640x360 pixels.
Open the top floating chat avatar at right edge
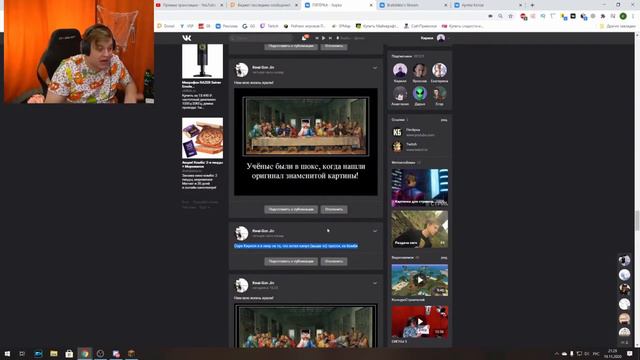(x=624, y=260)
